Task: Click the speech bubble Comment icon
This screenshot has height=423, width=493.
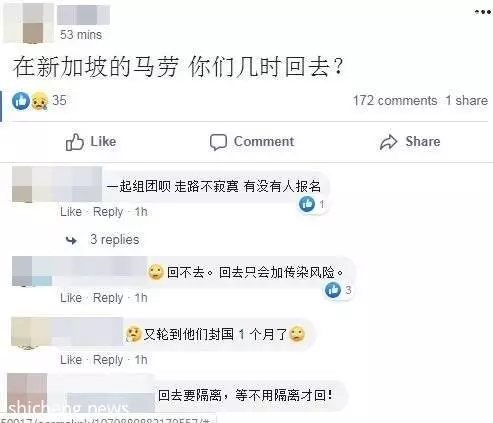Action: click(218, 142)
